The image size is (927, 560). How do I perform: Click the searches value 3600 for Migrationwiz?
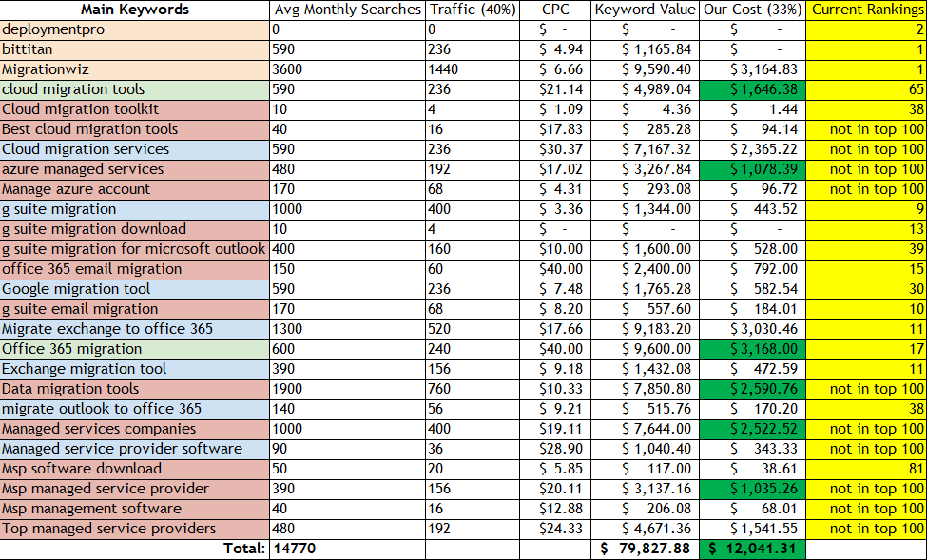point(348,69)
